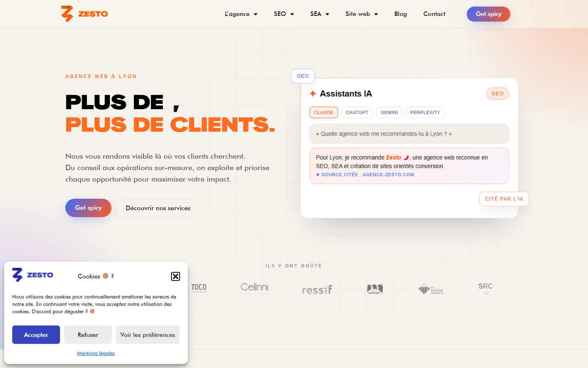Open the Contact page
Image resolution: width=588 pixels, height=368 pixels.
coord(434,14)
